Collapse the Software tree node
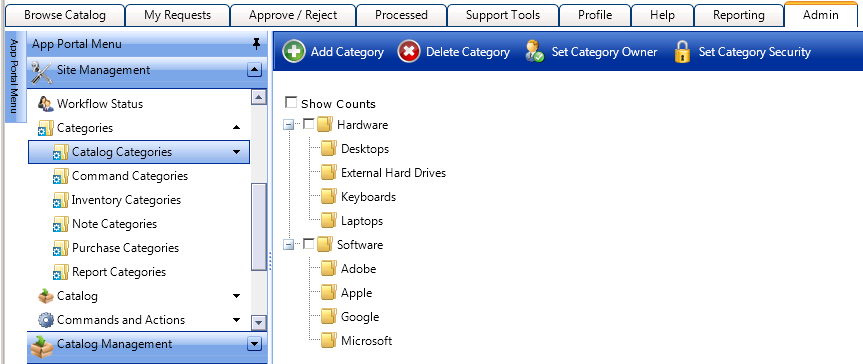This screenshot has width=863, height=364. pos(288,245)
